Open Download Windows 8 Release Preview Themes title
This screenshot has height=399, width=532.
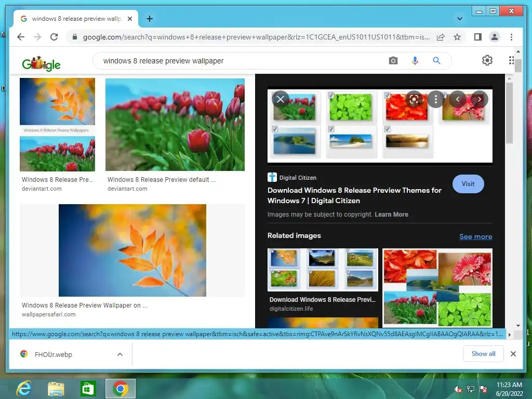[x=354, y=195]
